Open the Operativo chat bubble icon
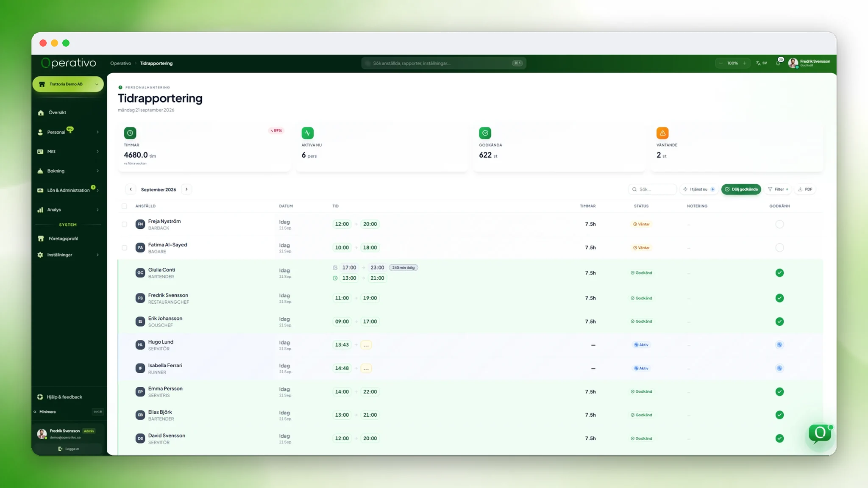Viewport: 868px width, 488px height. (820, 434)
